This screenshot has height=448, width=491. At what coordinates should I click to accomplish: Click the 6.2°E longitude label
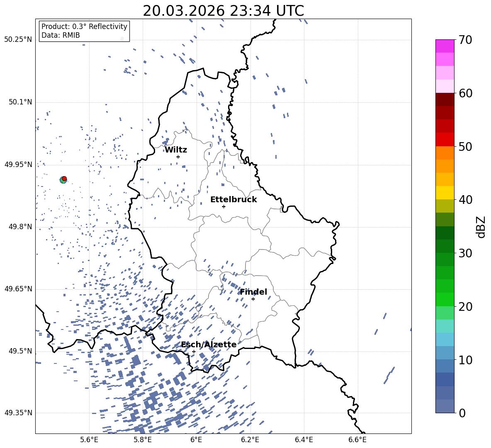click(x=250, y=440)
